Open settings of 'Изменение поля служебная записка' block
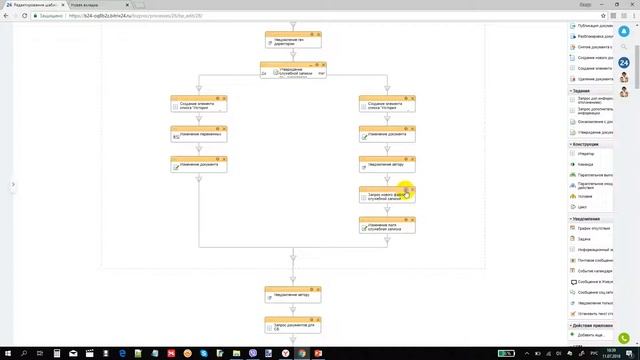The image size is (640, 360). click(406, 220)
